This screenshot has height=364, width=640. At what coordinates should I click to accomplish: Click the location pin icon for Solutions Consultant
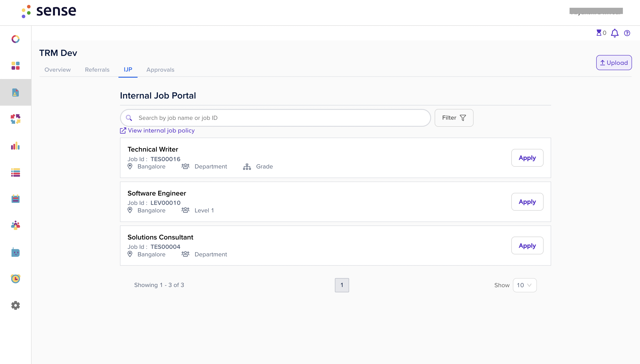tap(130, 254)
